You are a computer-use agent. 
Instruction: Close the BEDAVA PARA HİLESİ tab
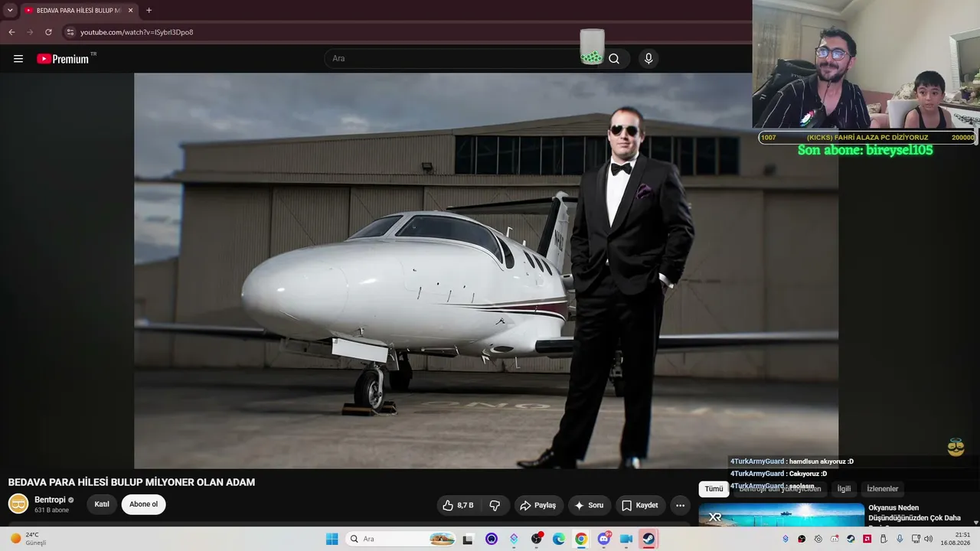(x=131, y=11)
